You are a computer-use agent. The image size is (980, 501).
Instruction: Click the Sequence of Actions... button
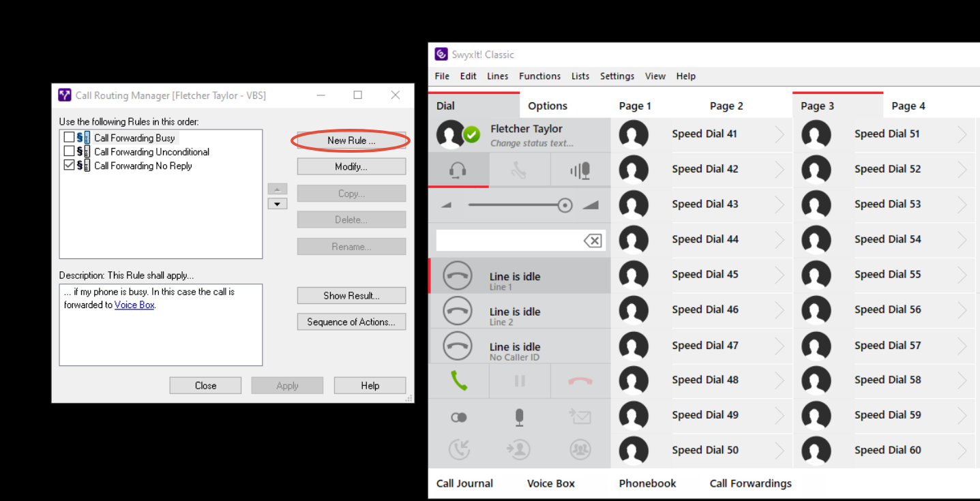[x=351, y=322]
